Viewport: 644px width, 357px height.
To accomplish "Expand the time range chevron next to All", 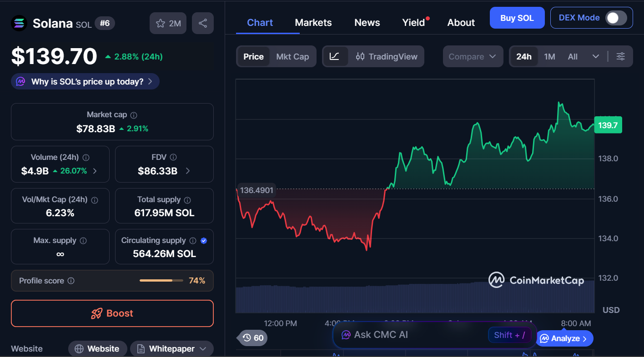I will (596, 56).
